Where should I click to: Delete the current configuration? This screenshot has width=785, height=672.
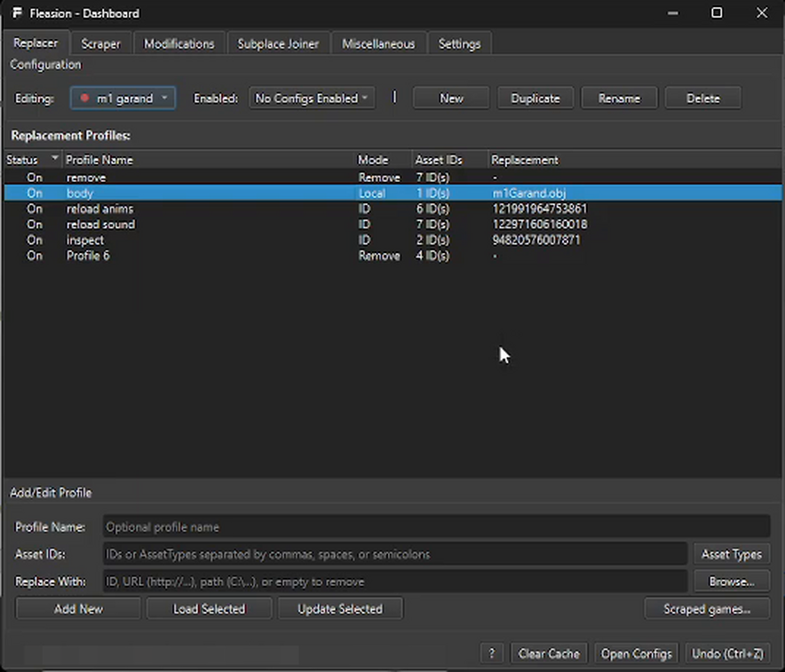(703, 98)
